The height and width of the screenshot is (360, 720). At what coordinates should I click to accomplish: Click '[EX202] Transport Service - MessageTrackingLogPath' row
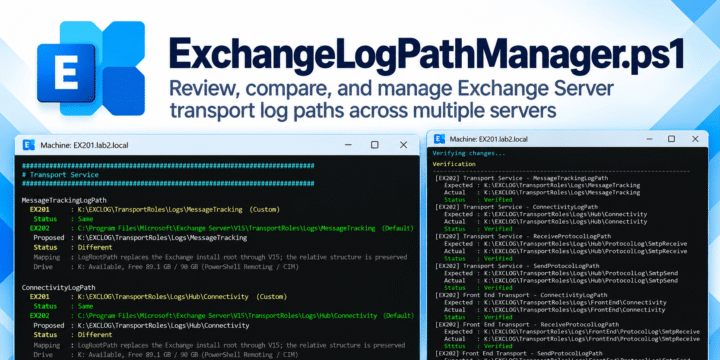[522, 178]
